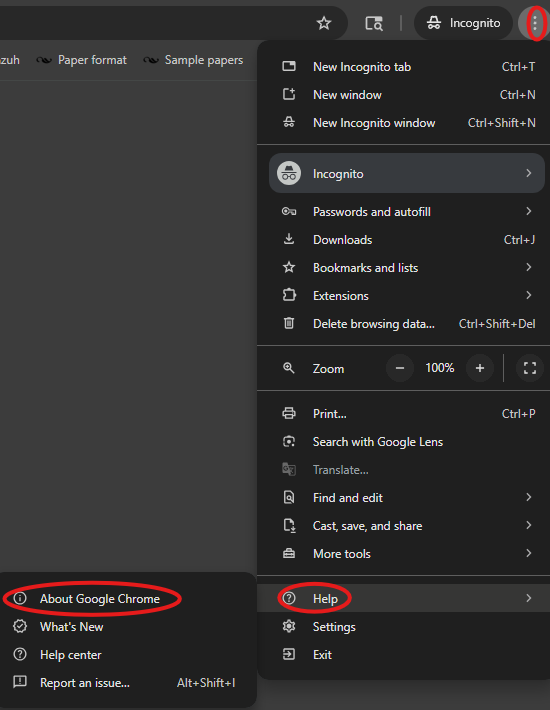This screenshot has height=710, width=550.
Task: Click the Bookmarks and lists star icon
Action: point(289,267)
